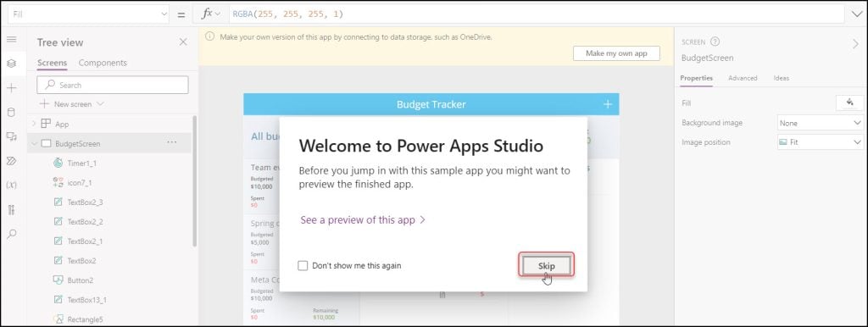Open the BudgetScreen more options ellipsis
868x327 pixels.
[172, 143]
